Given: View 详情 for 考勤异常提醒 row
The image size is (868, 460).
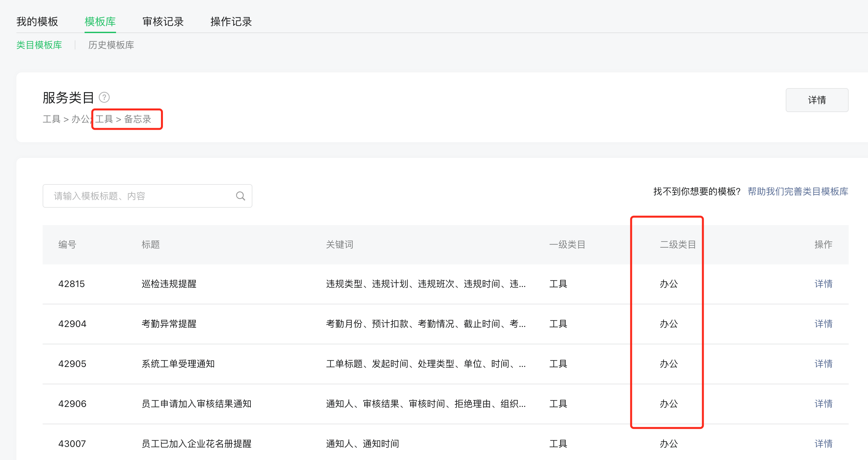Looking at the screenshot, I should click(x=823, y=324).
